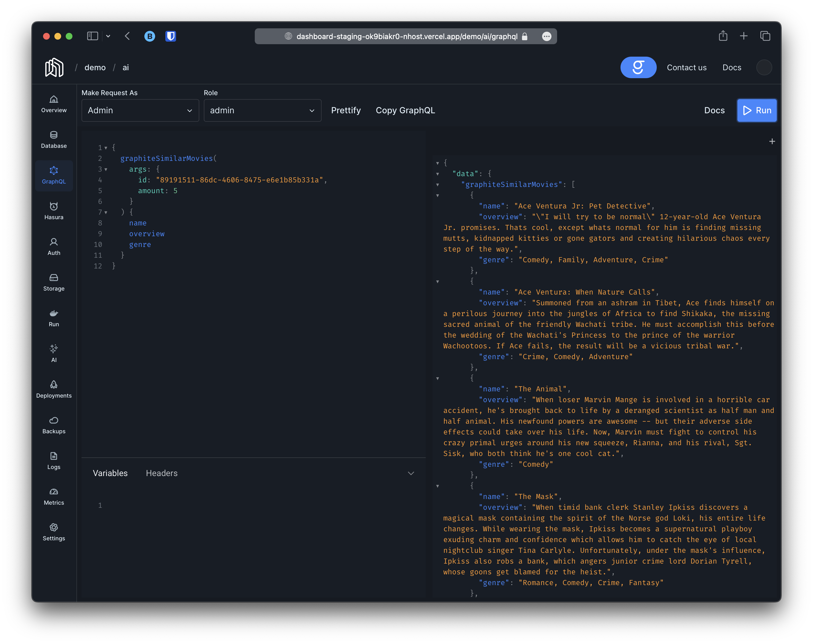Open the Hasura sidebar section
The image size is (813, 644).
(54, 211)
